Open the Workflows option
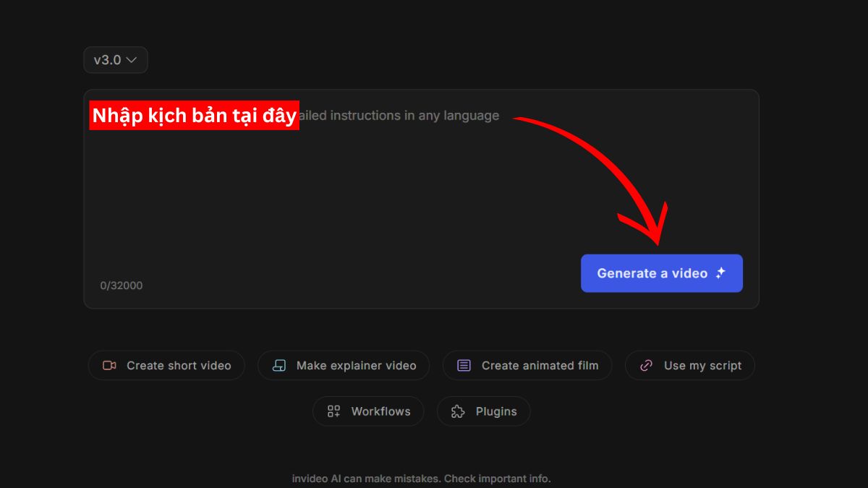Viewport: 868px width, 488px height. [368, 411]
